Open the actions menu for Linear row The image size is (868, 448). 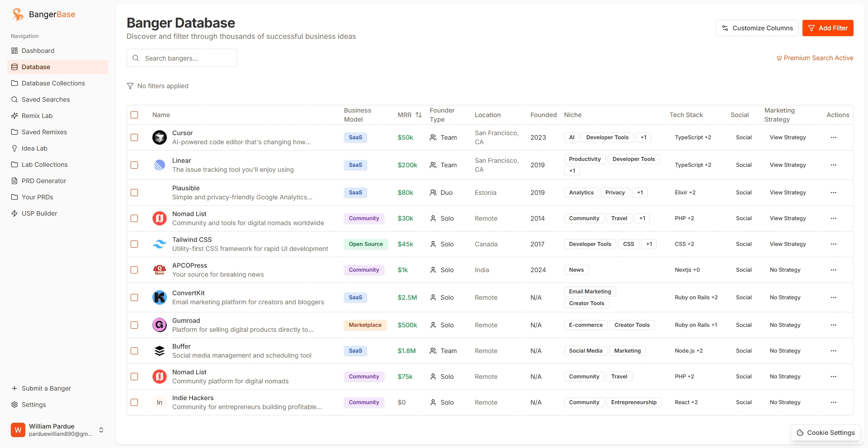click(x=834, y=165)
